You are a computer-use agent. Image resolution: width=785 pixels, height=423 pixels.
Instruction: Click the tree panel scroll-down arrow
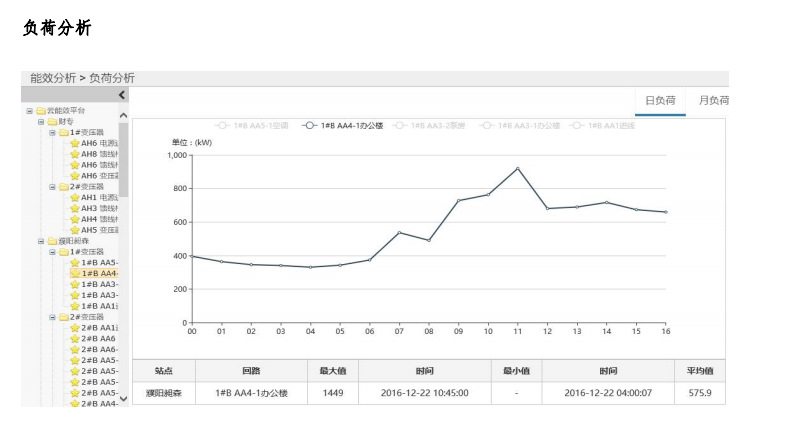click(x=124, y=398)
